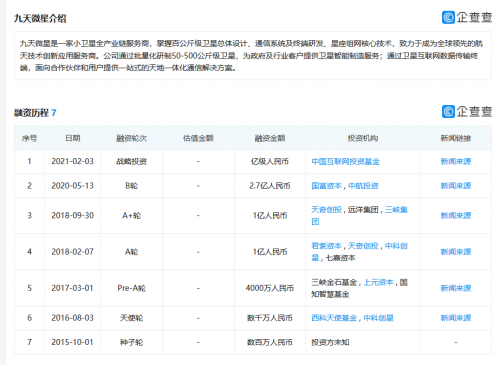500x365 pixels.
Task: Click the 日期 column header
Action: coord(73,138)
